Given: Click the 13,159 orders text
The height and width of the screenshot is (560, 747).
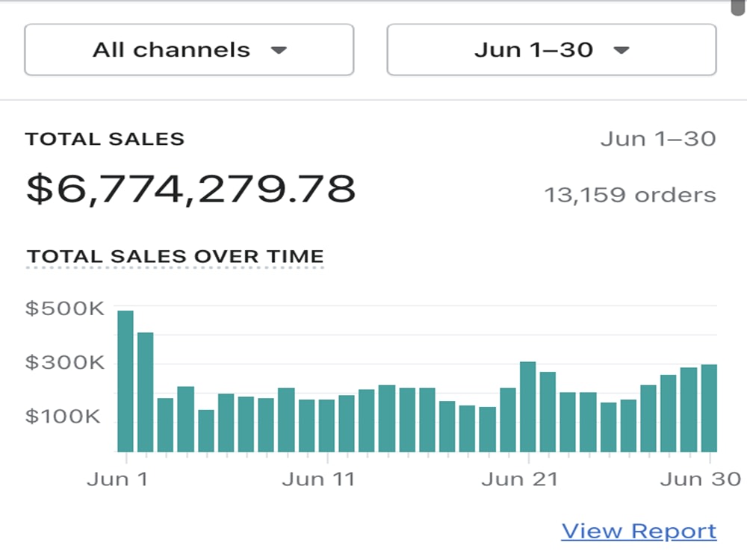Looking at the screenshot, I should [630, 195].
